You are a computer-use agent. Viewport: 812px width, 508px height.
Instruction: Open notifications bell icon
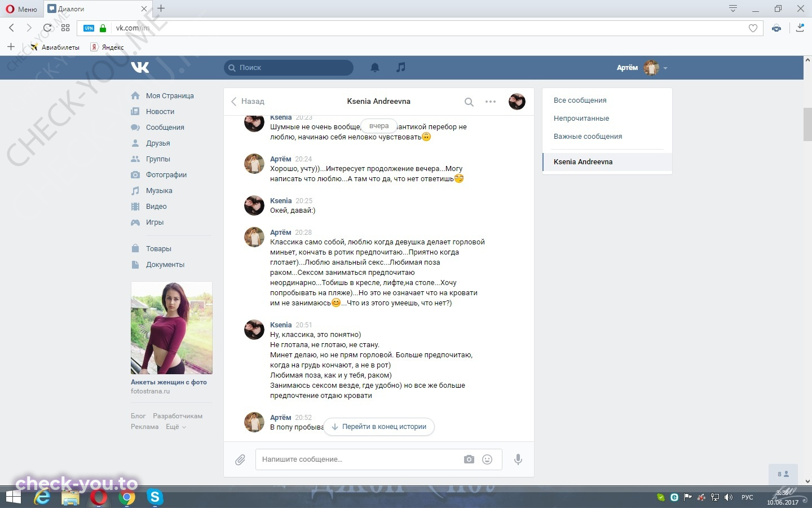375,68
